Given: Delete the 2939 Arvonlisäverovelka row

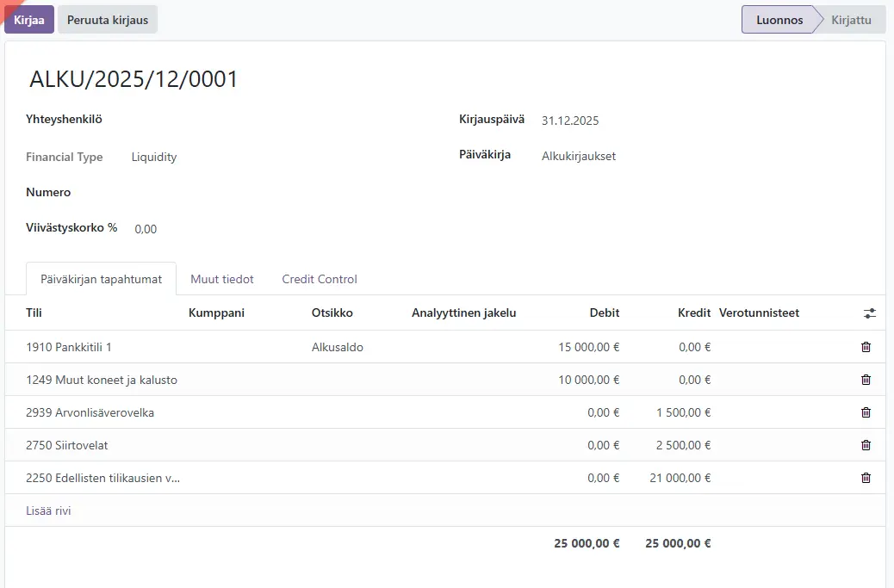Looking at the screenshot, I should (866, 412).
